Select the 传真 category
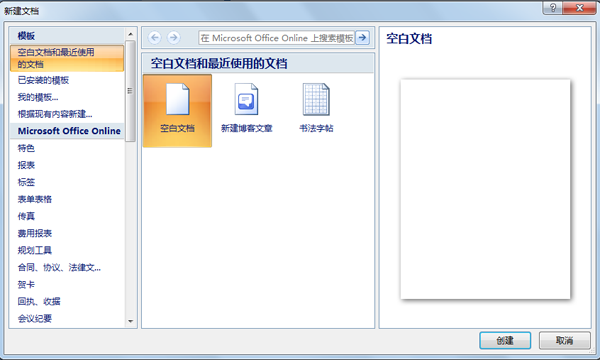The height and width of the screenshot is (360, 600). pyautogui.click(x=26, y=216)
